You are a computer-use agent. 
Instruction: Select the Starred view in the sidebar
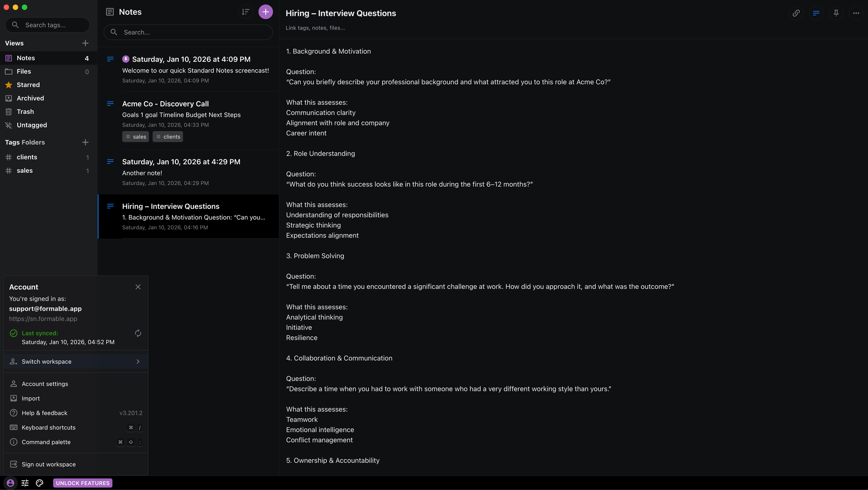(28, 85)
